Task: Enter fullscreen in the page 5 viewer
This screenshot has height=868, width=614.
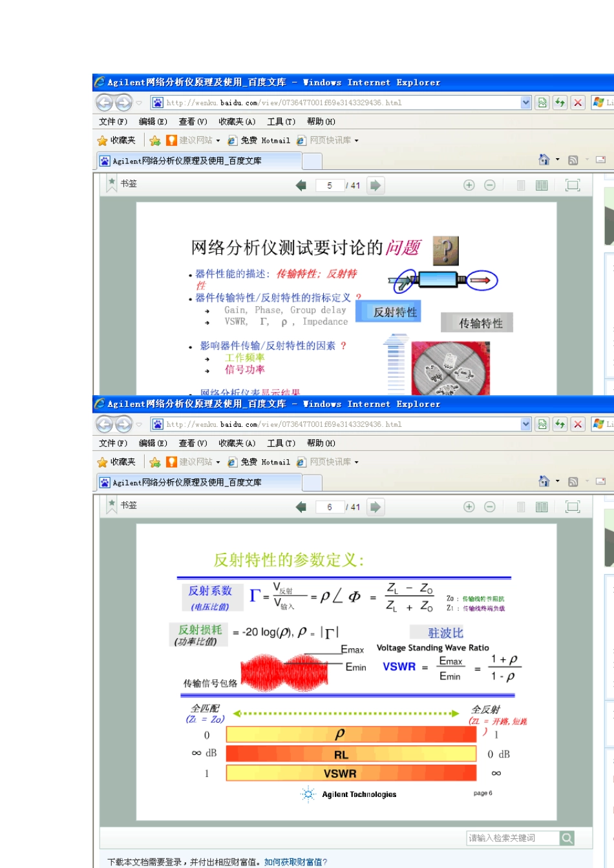Action: [573, 185]
